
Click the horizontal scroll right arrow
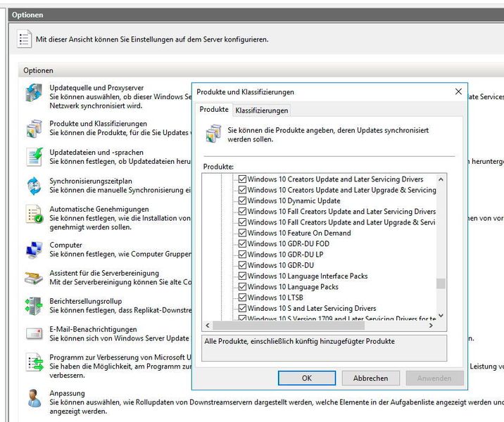click(x=431, y=326)
